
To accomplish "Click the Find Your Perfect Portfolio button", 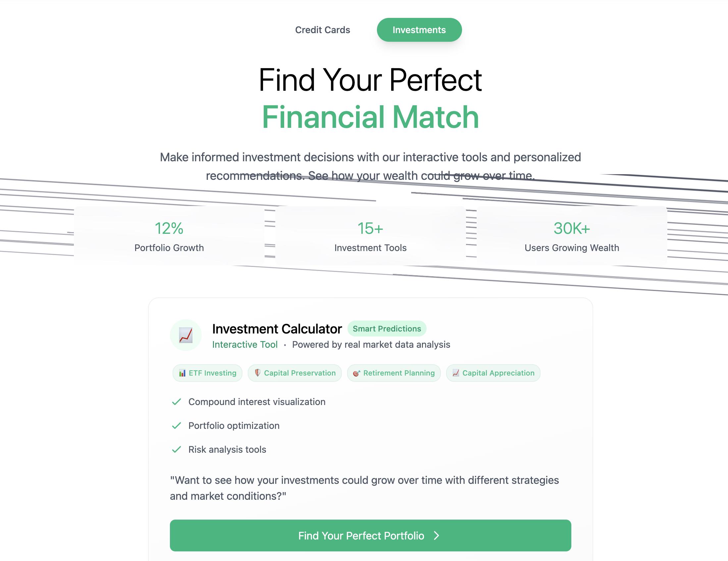I will click(370, 535).
